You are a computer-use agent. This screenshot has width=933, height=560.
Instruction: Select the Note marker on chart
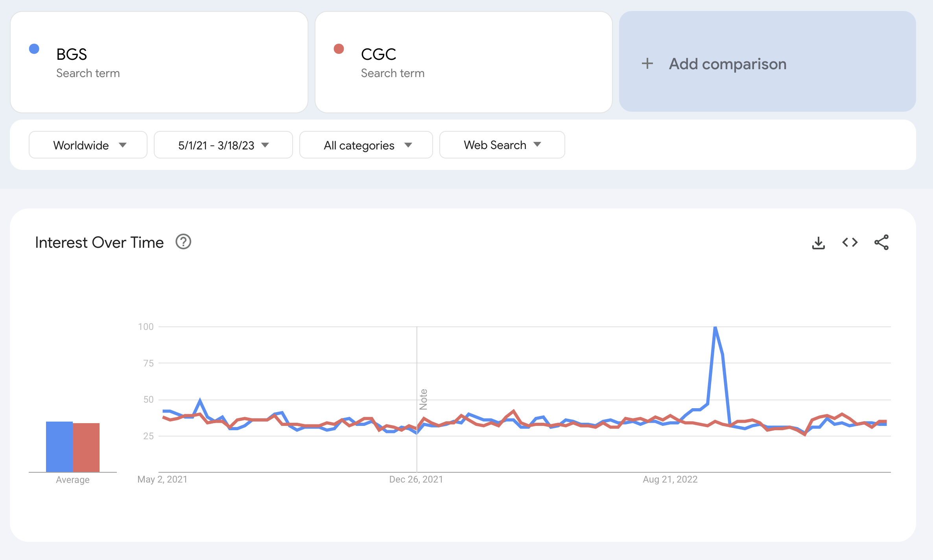tap(423, 399)
